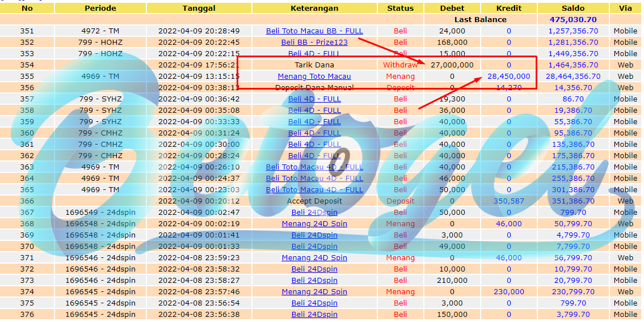The height and width of the screenshot is (322, 644).
Task: Open Beli 4D - FULL link in row 357
Action: [314, 99]
